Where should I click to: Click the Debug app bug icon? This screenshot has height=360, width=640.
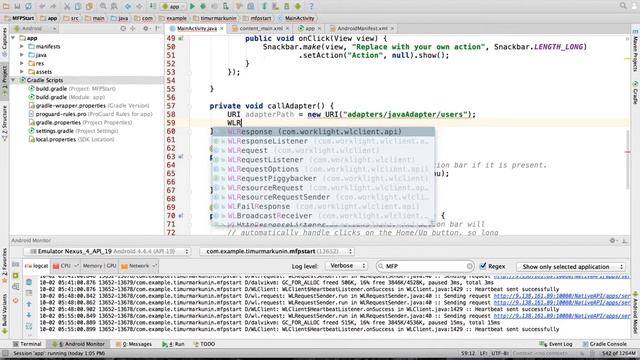pos(203,7)
